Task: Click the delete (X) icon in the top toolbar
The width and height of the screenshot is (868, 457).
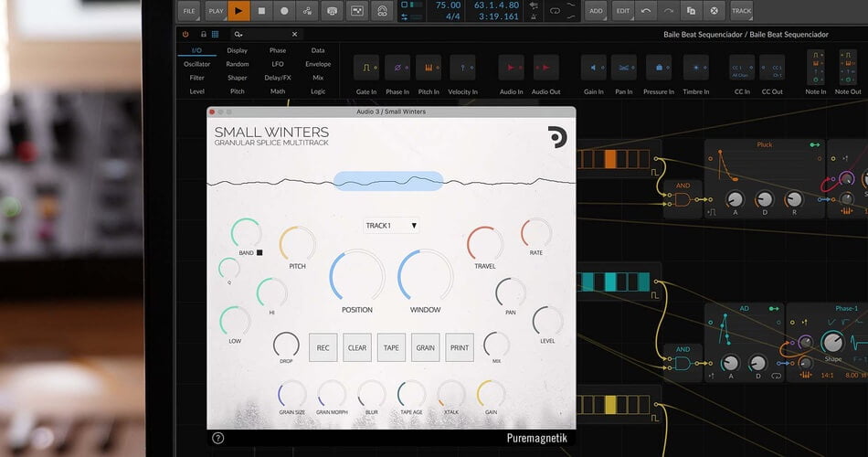Action: point(715,11)
